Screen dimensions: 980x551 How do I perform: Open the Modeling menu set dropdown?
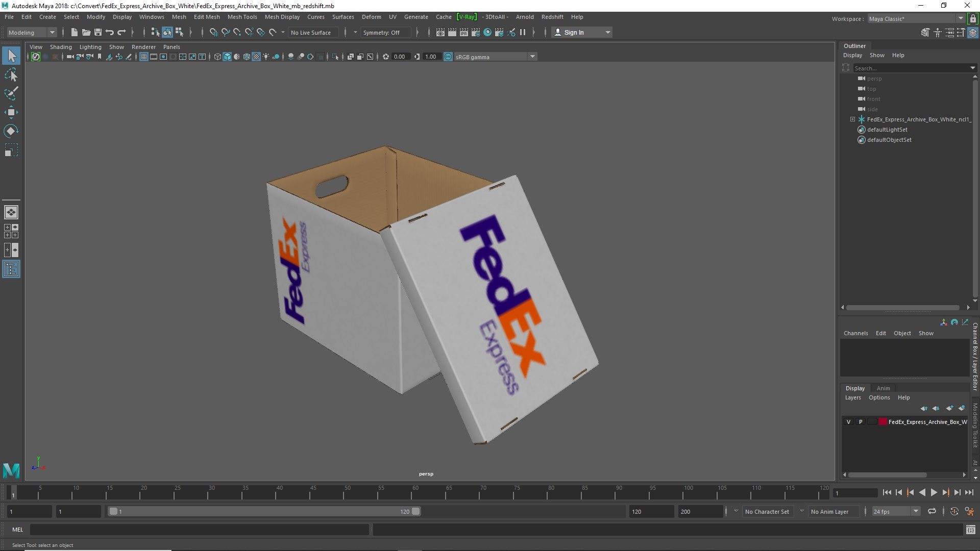(32, 32)
